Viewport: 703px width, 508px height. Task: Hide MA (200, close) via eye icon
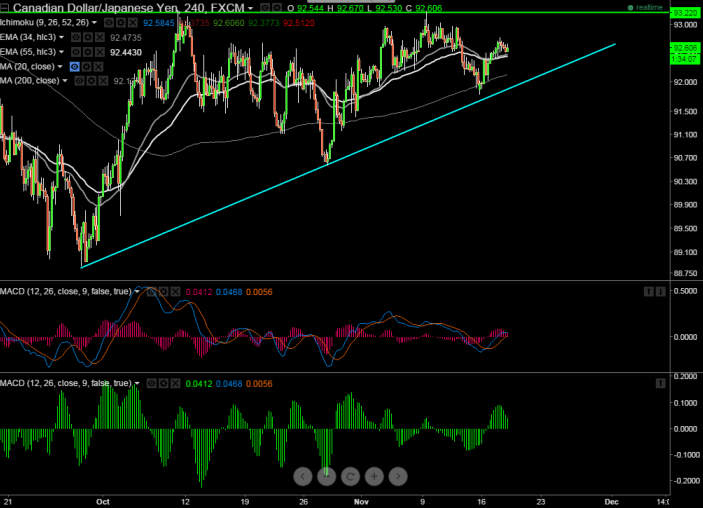(x=79, y=81)
